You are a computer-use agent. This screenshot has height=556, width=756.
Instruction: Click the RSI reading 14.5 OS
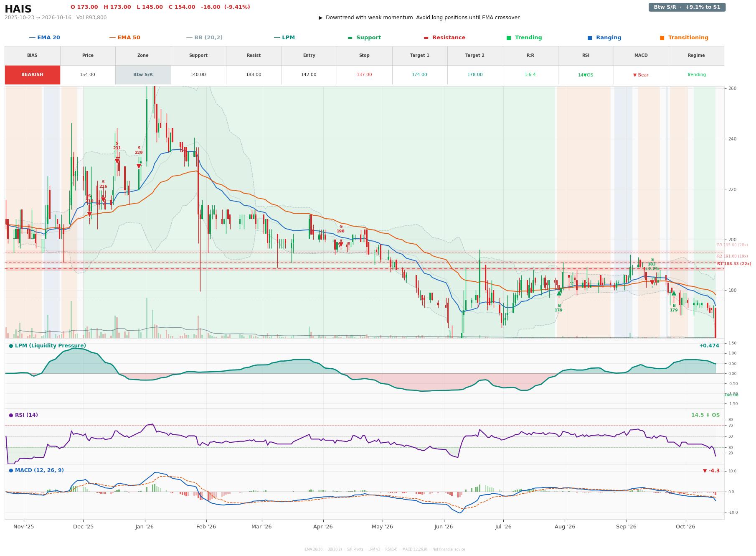(x=705, y=415)
